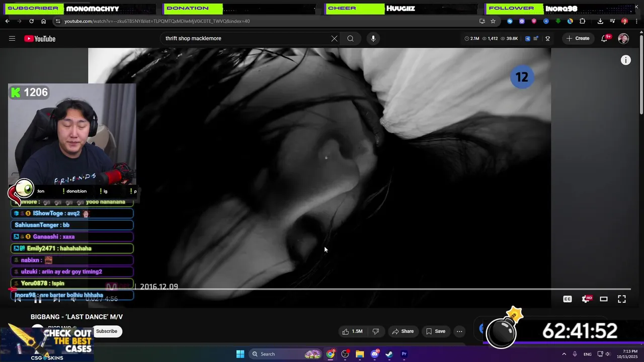Open File Explorer from the taskbar
The height and width of the screenshot is (362, 644).
[360, 354]
